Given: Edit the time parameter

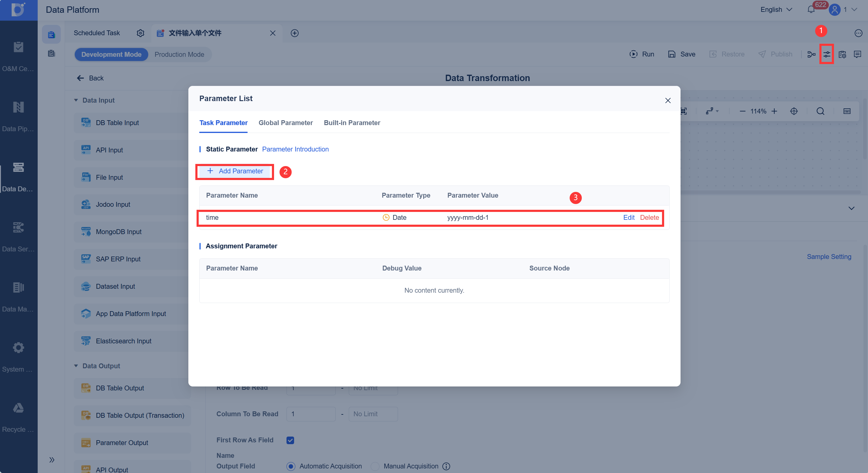Looking at the screenshot, I should pyautogui.click(x=628, y=217).
